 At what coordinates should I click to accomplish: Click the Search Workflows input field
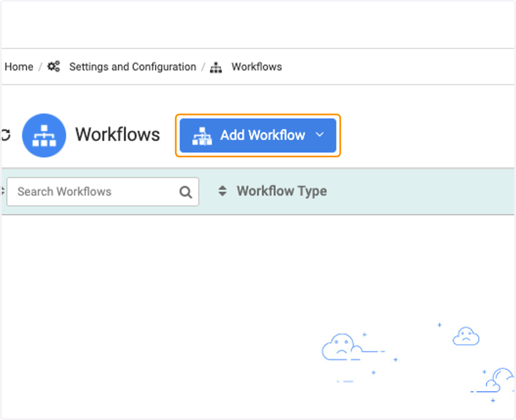coord(103,192)
